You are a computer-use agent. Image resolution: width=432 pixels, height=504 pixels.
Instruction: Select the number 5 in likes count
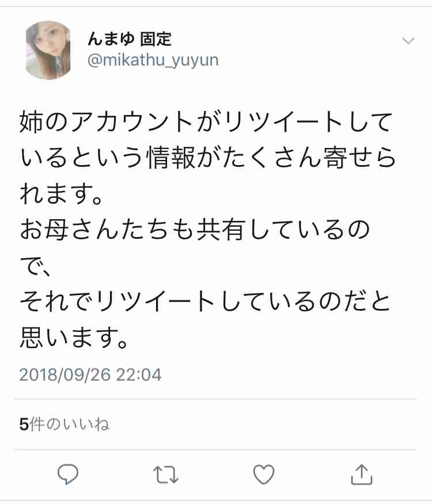(24, 424)
